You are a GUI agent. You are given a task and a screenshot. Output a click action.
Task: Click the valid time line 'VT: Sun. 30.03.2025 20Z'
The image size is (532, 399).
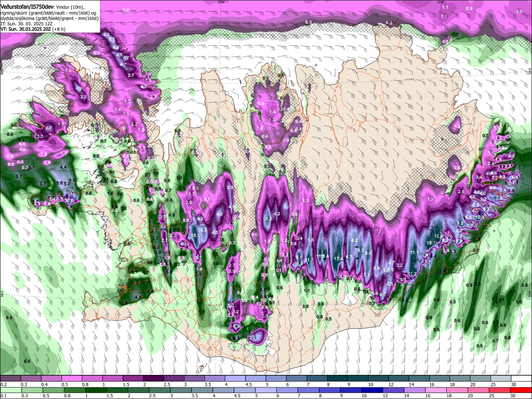point(26,29)
